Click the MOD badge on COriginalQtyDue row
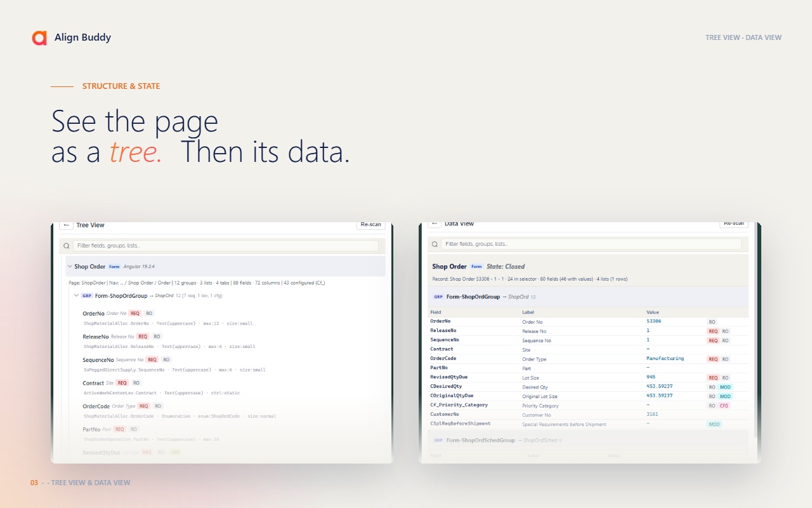 (x=725, y=396)
